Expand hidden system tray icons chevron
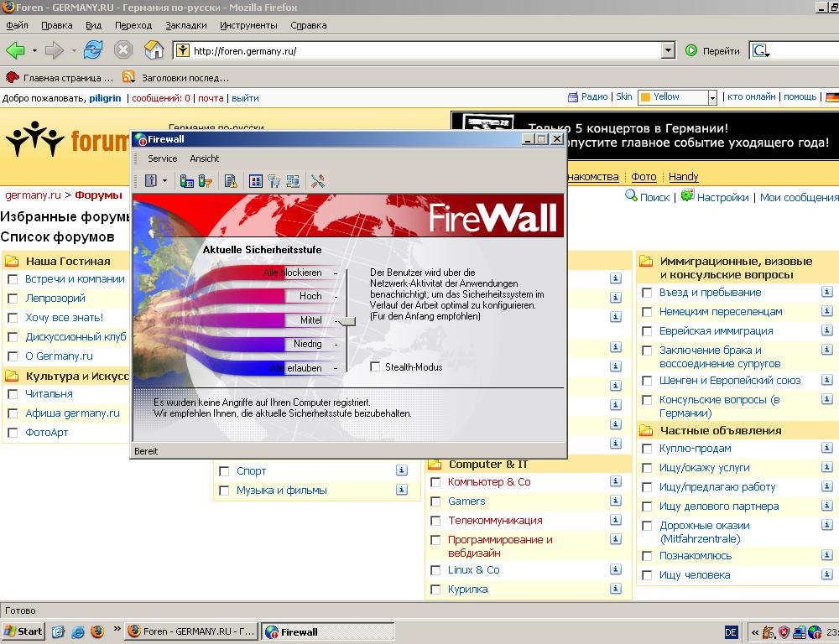Screen dimensions: 839x644 click(x=755, y=632)
